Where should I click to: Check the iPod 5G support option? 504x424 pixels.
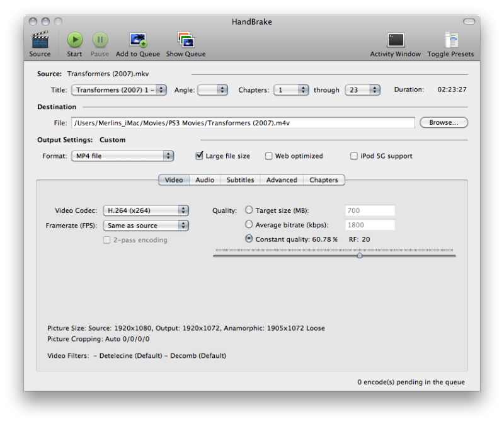353,156
